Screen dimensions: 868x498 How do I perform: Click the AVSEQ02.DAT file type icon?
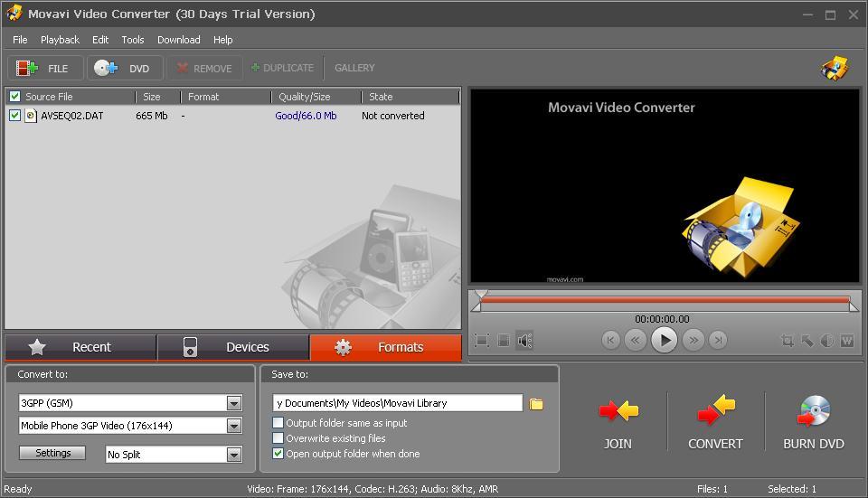click(31, 116)
